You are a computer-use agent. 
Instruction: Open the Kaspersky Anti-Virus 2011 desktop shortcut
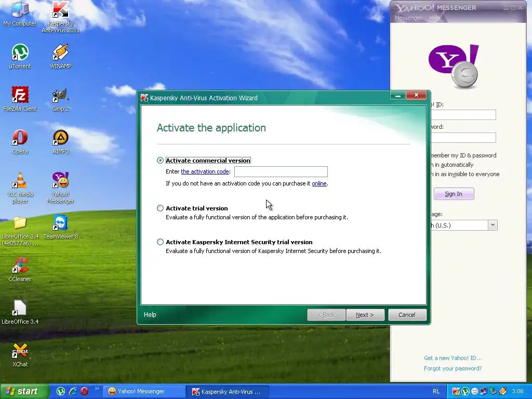click(60, 16)
